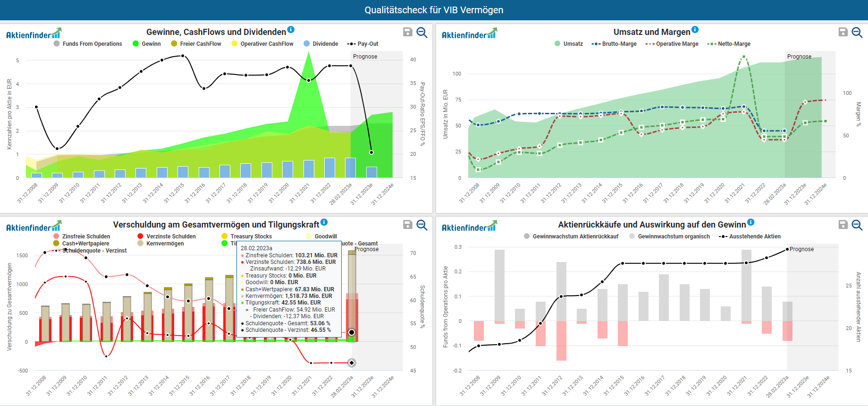The height and width of the screenshot is (406, 868).
Task: Click the Freier CashFlow yellow-green legend swatch
Action: point(174,44)
